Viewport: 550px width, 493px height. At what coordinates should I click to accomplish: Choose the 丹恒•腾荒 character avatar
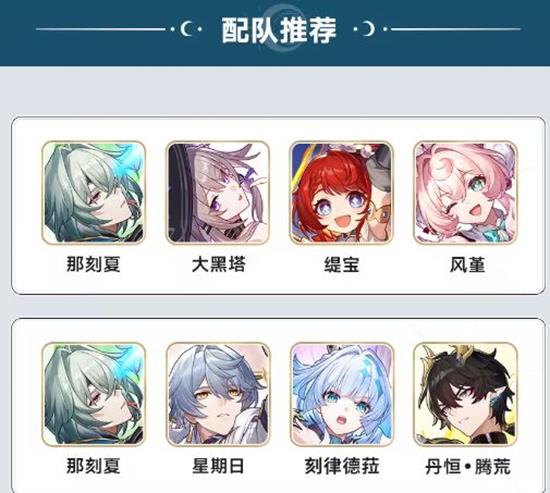coord(466,394)
